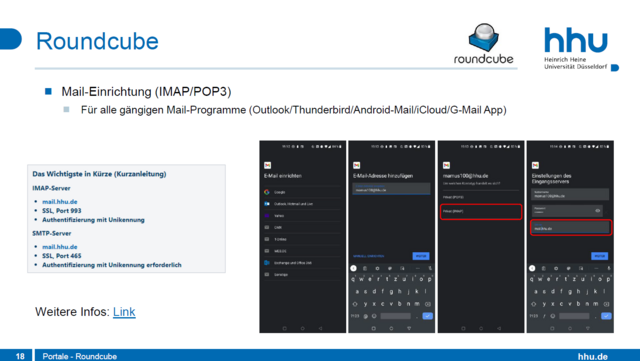Screen dimensions: 640x361
Task: Select Privat (POP3) account type
Action: (x=453, y=197)
